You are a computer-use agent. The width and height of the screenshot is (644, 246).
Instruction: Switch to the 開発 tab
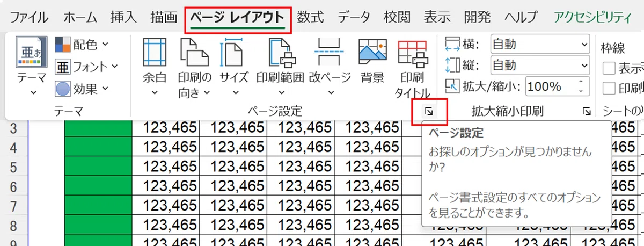(477, 17)
